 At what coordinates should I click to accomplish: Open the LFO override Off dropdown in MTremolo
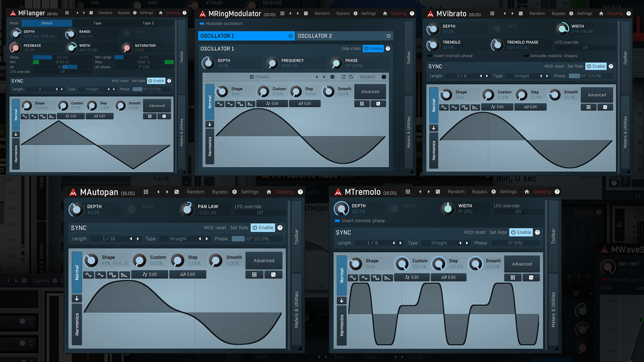tap(518, 212)
